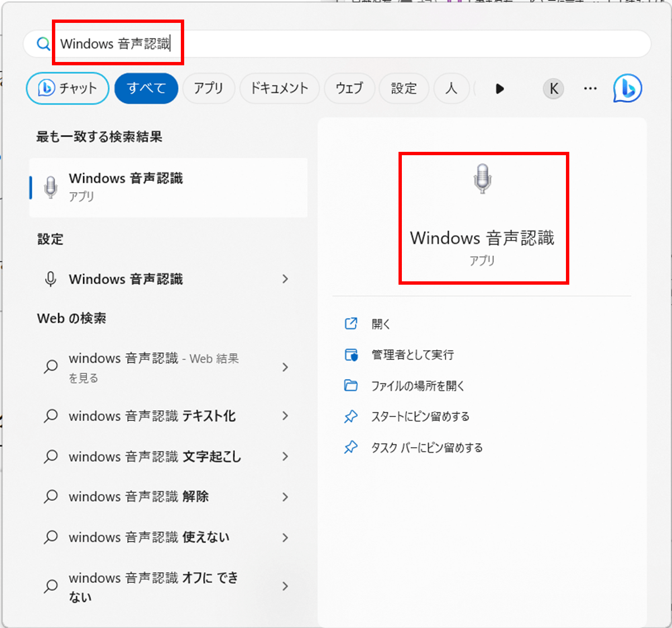Open the Bing チャット filter chip
This screenshot has height=628, width=672.
tap(68, 88)
